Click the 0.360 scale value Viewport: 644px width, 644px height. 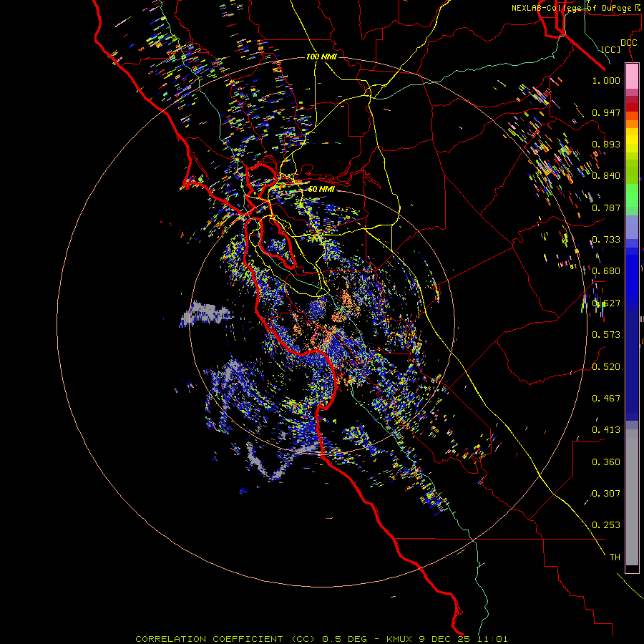click(606, 462)
